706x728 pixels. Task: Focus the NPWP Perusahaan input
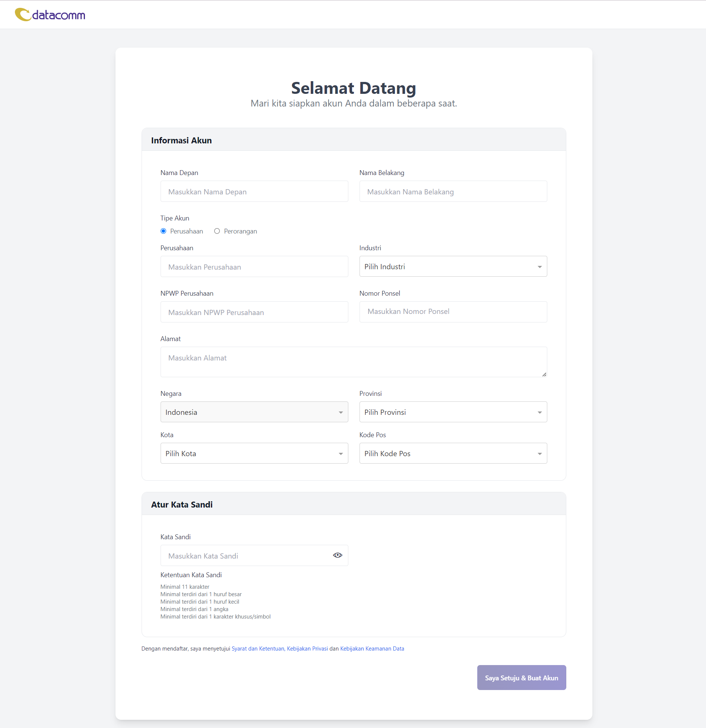tap(254, 312)
